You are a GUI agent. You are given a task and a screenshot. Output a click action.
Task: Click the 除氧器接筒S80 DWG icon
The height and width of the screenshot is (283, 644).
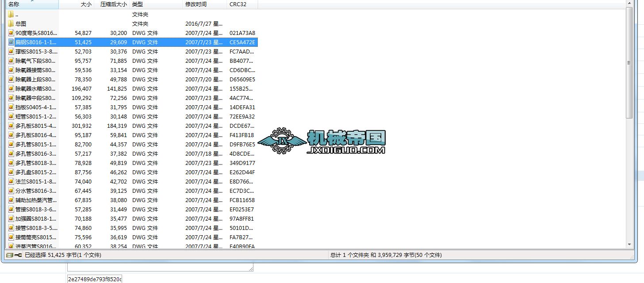pos(11,70)
